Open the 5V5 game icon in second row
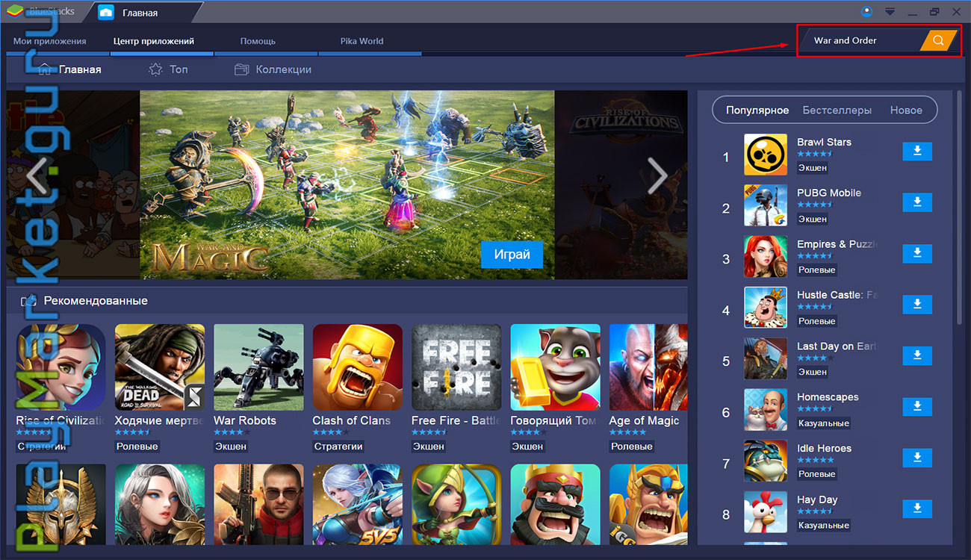 point(358,505)
